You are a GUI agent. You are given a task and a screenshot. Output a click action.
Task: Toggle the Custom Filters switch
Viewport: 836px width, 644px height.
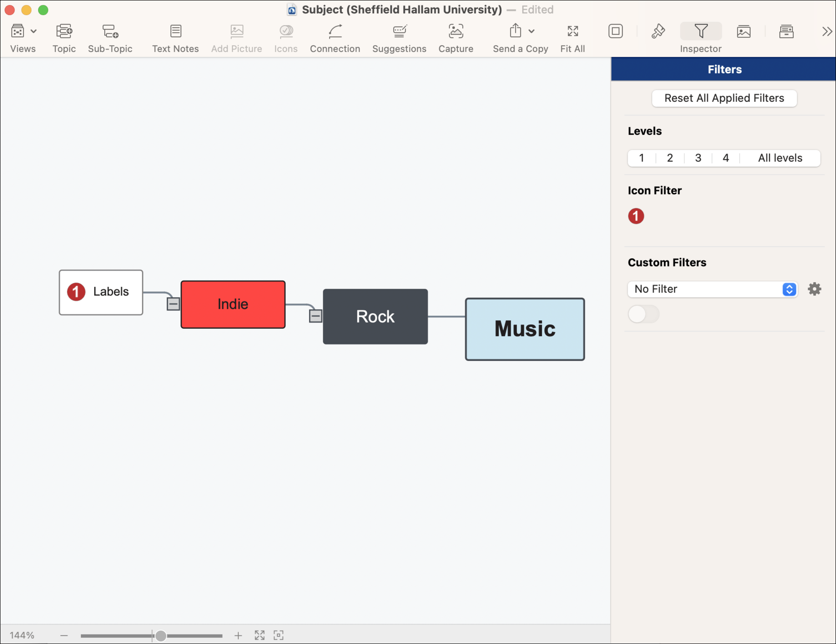coord(644,314)
